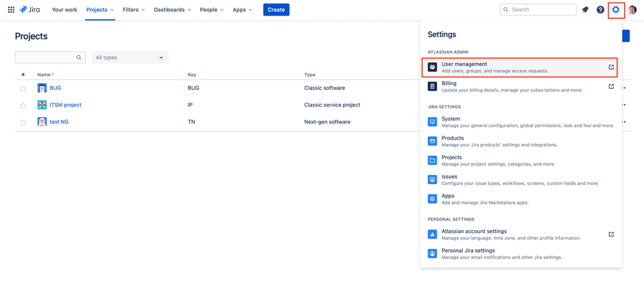Click the BUG project avatar icon
Image resolution: width=644 pixels, height=294 pixels.
(42, 88)
